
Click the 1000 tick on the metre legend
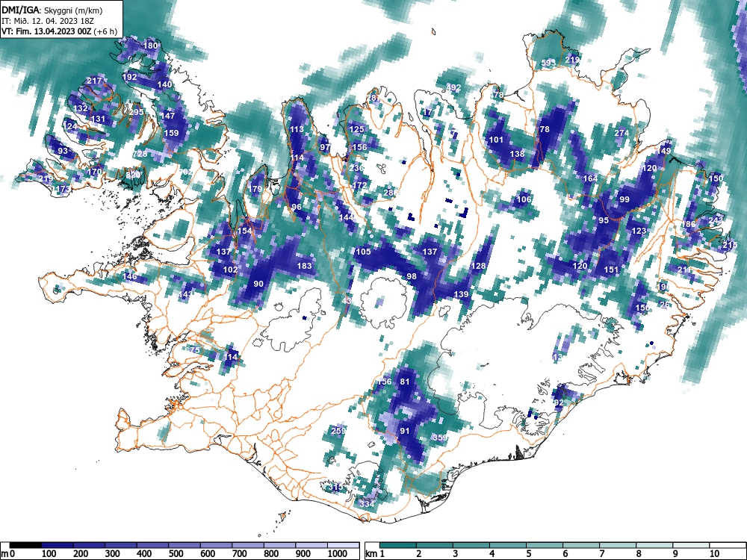pos(338,554)
